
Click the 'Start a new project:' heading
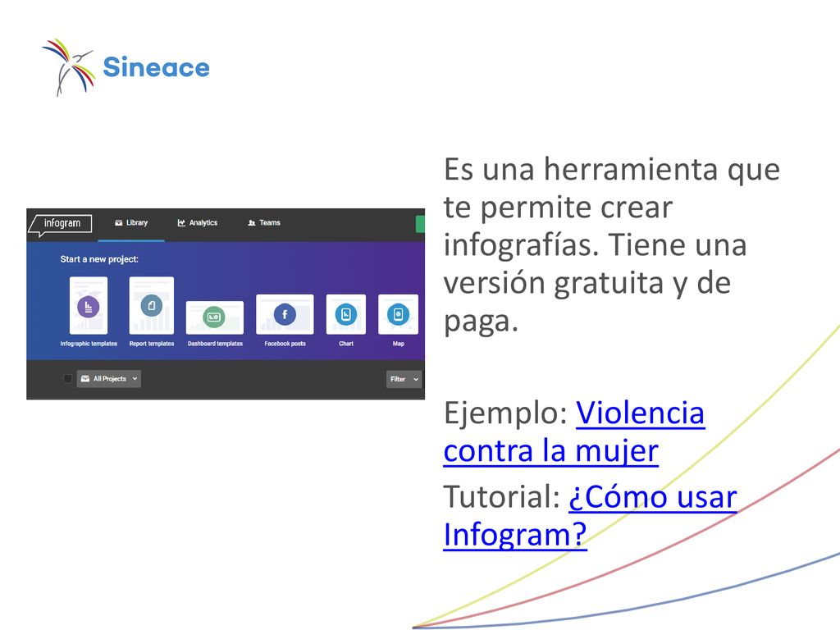coord(99,259)
